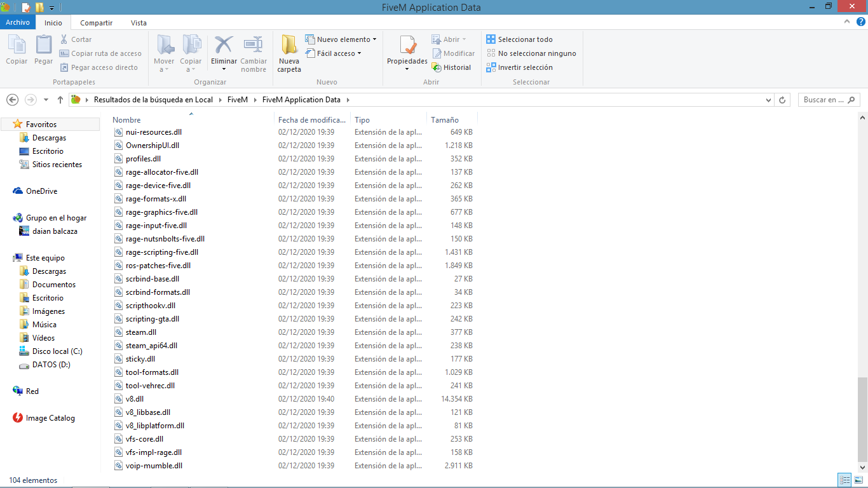Click Invertir selección
868x488 pixels.
(x=520, y=67)
